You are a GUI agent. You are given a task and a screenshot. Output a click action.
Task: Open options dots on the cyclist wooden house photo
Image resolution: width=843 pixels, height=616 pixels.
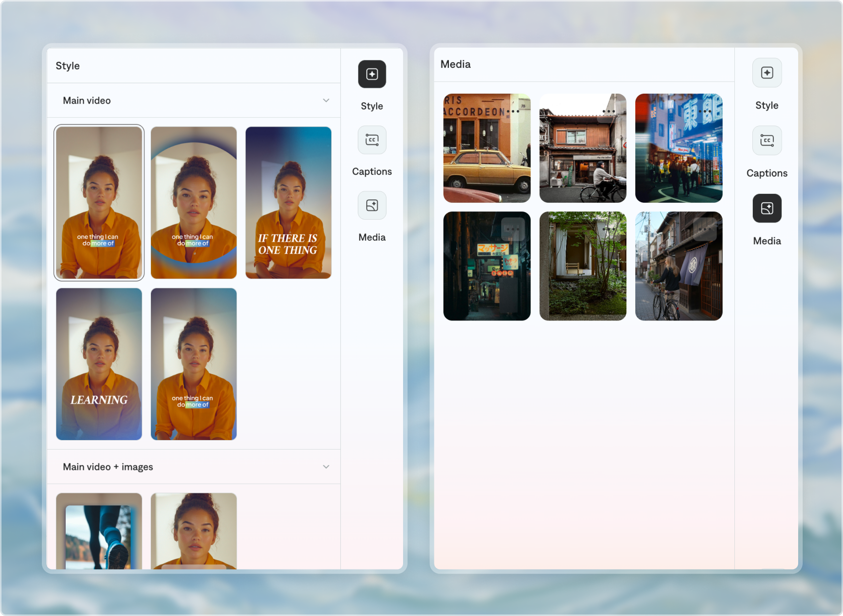(608, 111)
